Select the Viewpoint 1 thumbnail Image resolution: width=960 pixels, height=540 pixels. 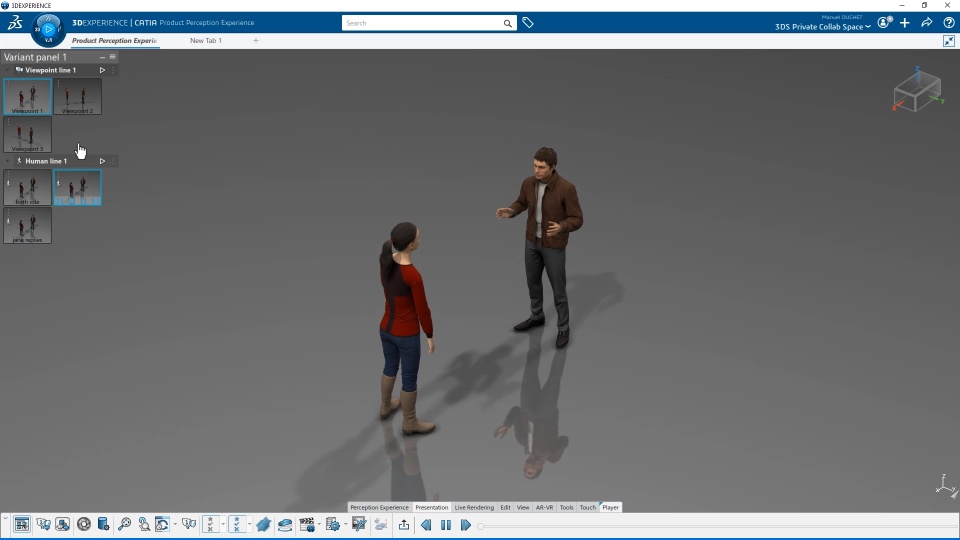pyautogui.click(x=28, y=96)
